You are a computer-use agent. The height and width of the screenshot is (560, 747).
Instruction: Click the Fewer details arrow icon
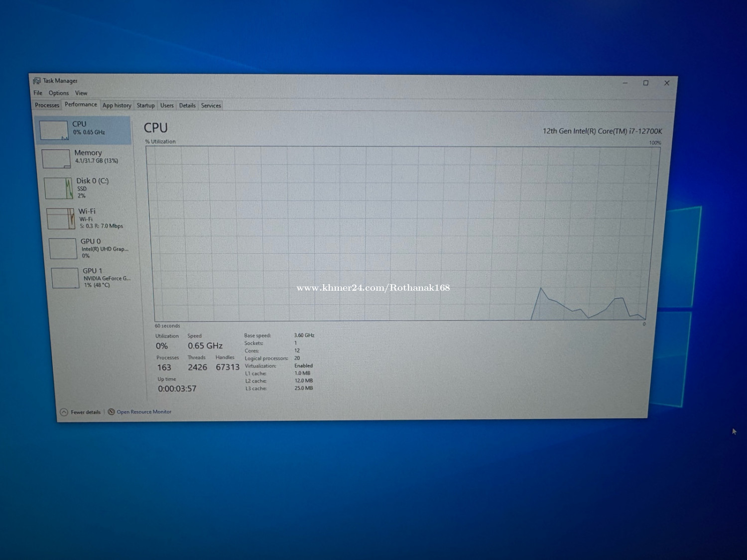click(x=64, y=412)
